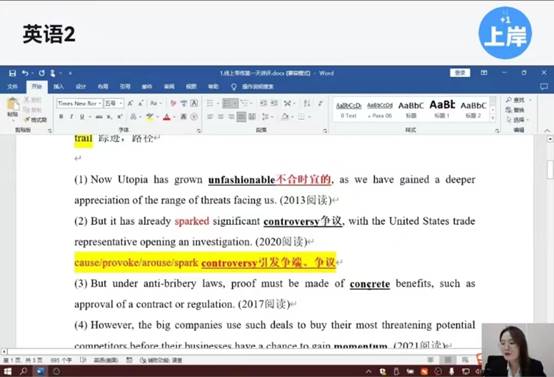This screenshot has height=377, width=554.
Task: Click the Windows Start button on taskbar
Action: tap(7, 371)
